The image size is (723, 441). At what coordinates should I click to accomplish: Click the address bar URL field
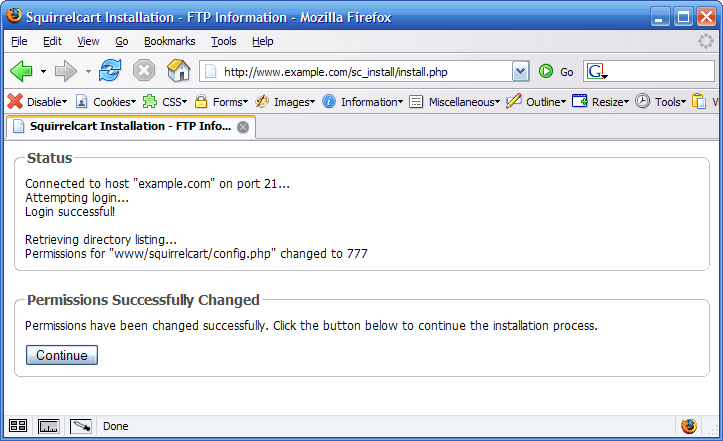coord(360,71)
